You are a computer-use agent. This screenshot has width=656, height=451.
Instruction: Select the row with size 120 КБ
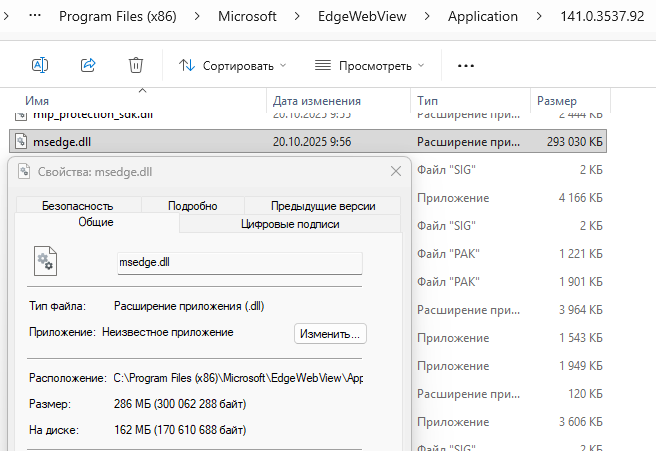[x=510, y=394]
